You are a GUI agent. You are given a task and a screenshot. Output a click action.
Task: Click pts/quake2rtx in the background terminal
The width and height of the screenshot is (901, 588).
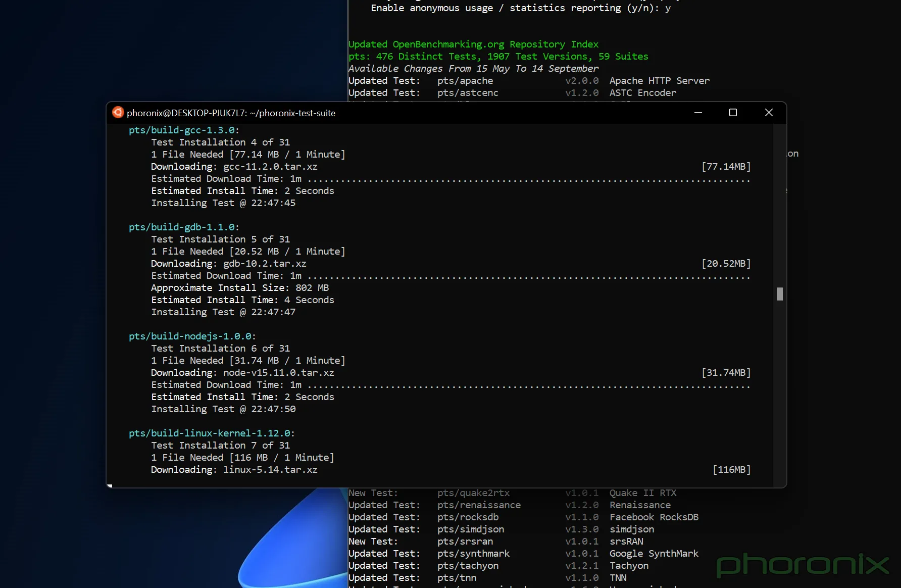(x=473, y=493)
